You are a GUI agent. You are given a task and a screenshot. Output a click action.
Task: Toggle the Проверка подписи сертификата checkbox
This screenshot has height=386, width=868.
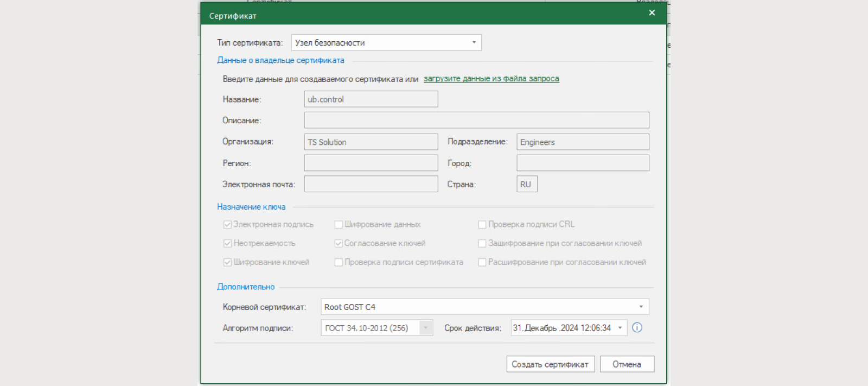(339, 262)
